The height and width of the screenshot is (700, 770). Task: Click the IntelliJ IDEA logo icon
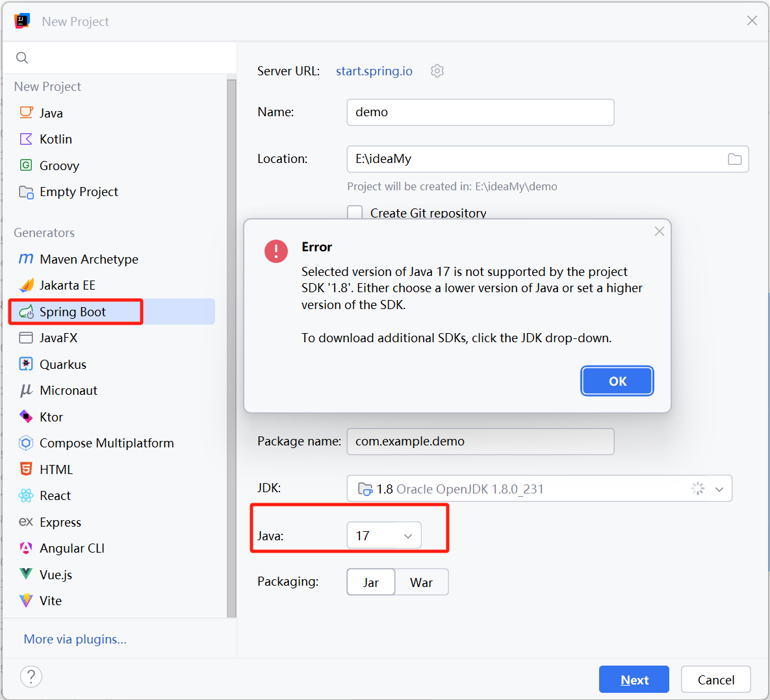coord(22,21)
